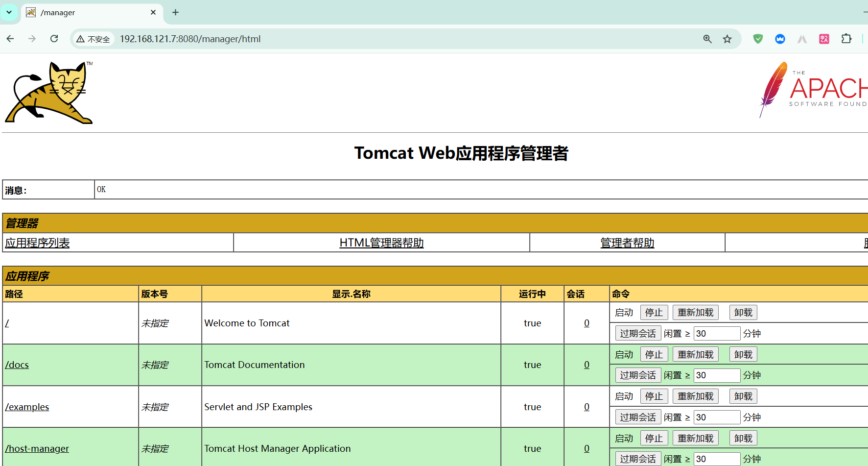
Task: Undeploy the /examples application
Action: tap(743, 396)
